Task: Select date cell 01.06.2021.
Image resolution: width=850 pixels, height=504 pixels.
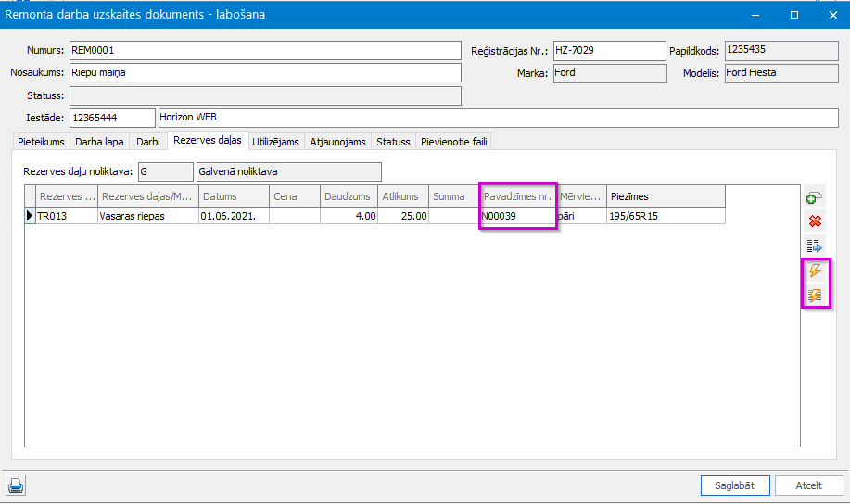Action: click(234, 216)
